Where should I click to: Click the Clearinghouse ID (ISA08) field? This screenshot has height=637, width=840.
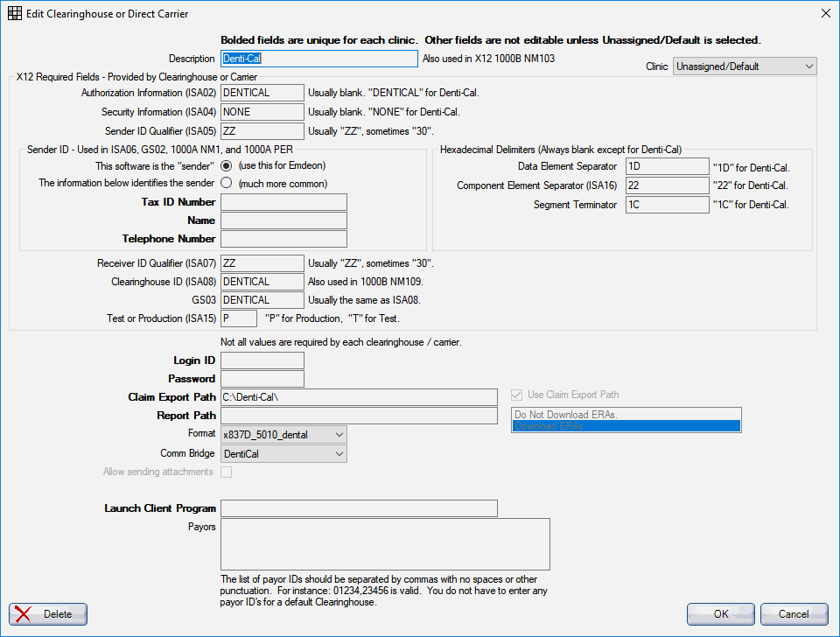pos(262,282)
